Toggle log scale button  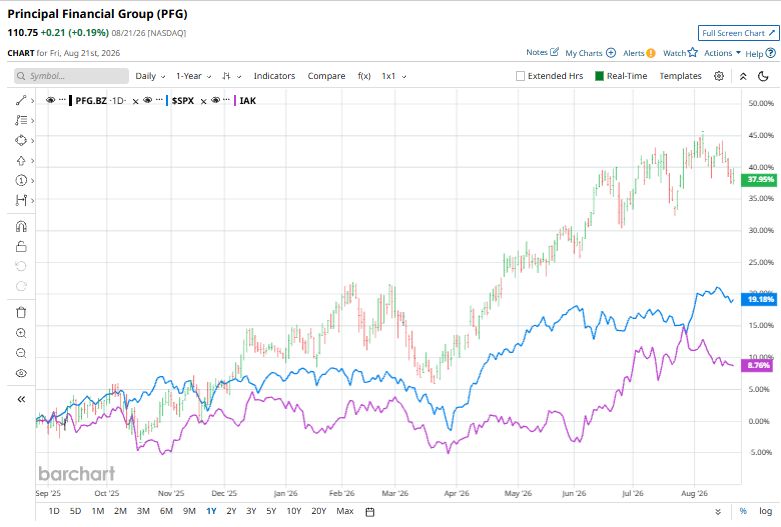coord(765,511)
